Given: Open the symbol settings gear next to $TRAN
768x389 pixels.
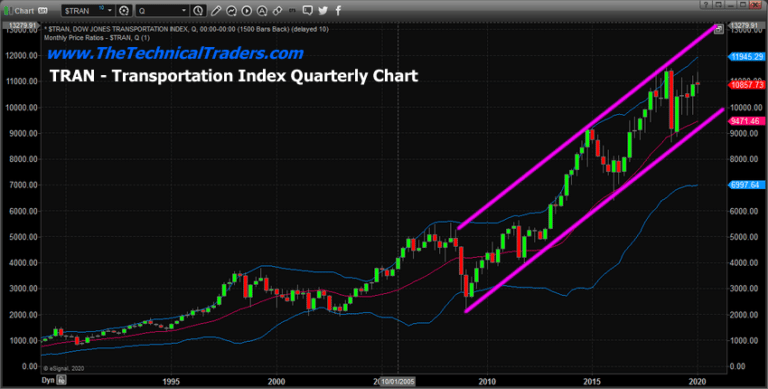Looking at the screenshot, I should [x=124, y=10].
